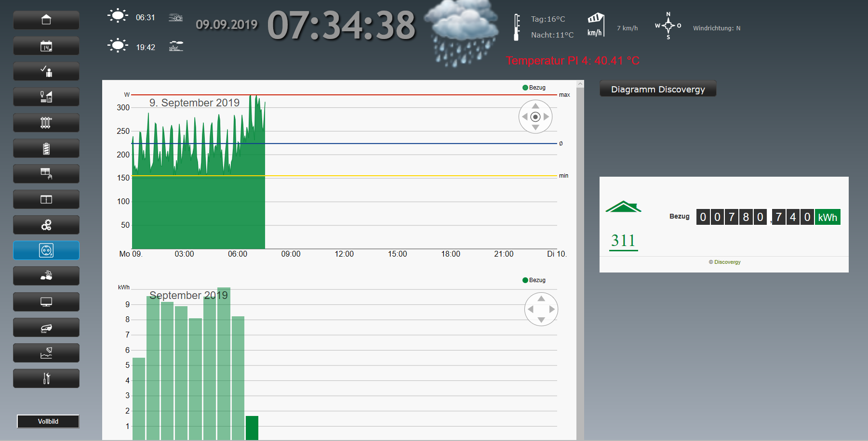Open the home overview page
The width and height of the screenshot is (868, 441).
pyautogui.click(x=46, y=20)
